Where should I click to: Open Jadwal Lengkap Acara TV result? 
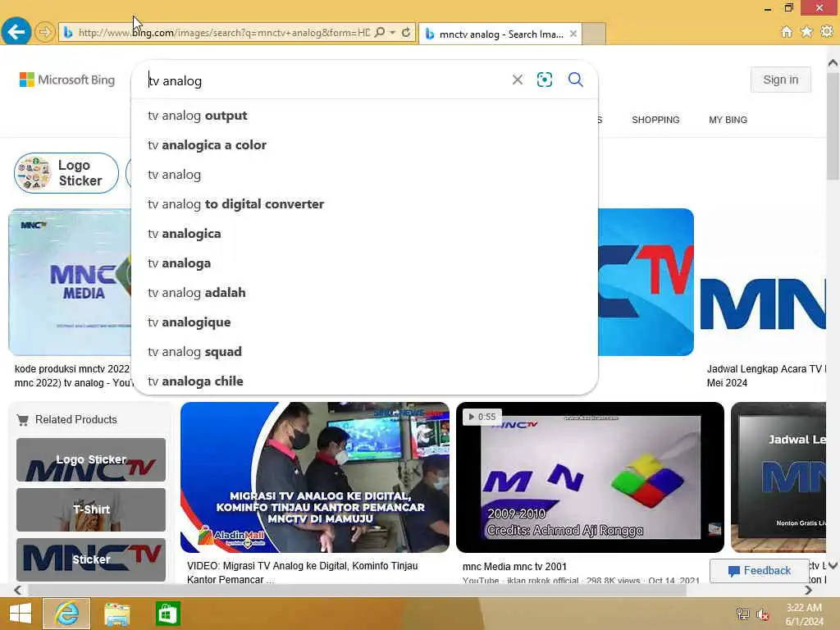pyautogui.click(x=766, y=376)
